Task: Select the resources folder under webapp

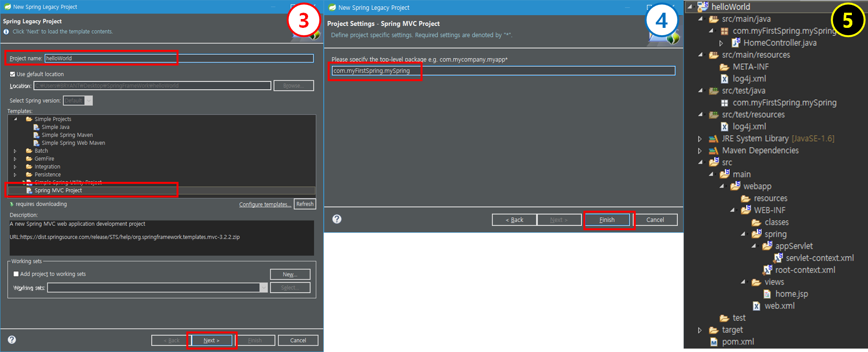Action: tap(771, 198)
